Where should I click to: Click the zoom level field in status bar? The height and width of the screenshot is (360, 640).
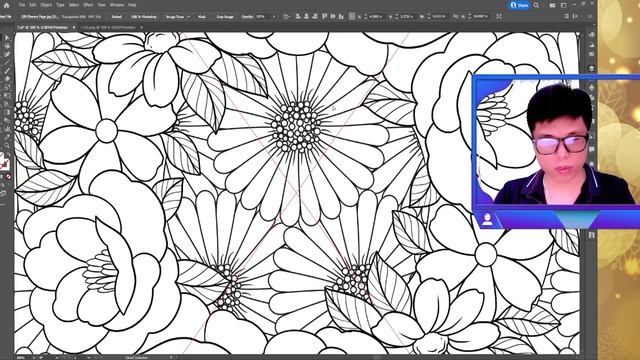tap(23, 358)
